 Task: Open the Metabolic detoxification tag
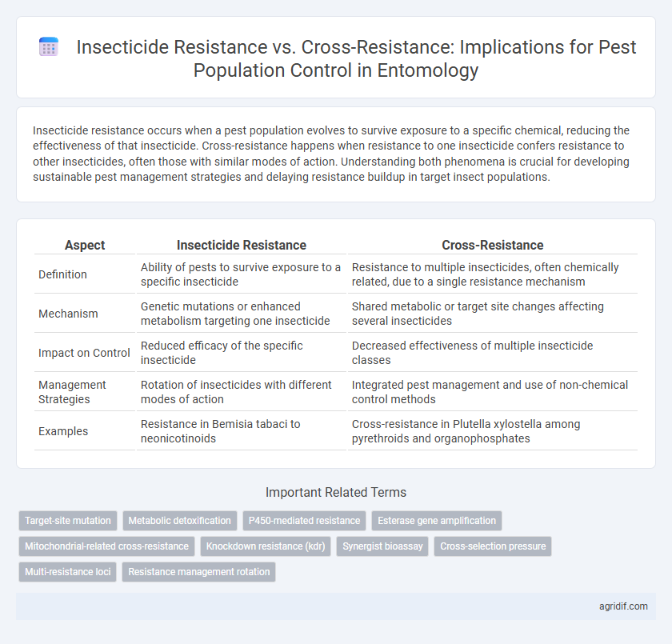click(179, 521)
